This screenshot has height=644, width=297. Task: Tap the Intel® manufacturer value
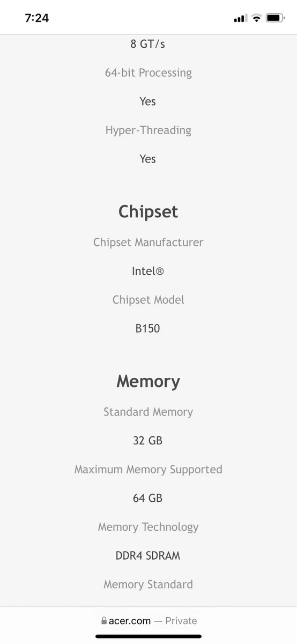coord(147,271)
